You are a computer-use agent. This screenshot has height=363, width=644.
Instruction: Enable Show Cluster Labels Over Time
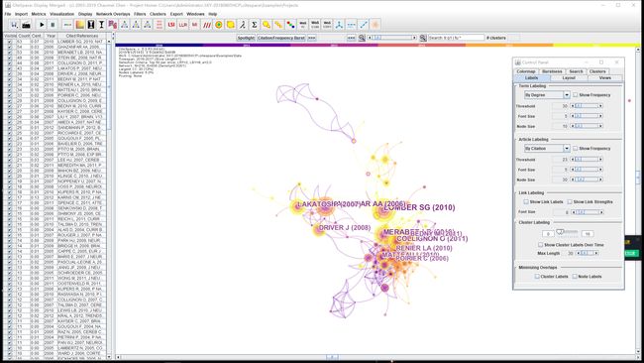click(541, 245)
